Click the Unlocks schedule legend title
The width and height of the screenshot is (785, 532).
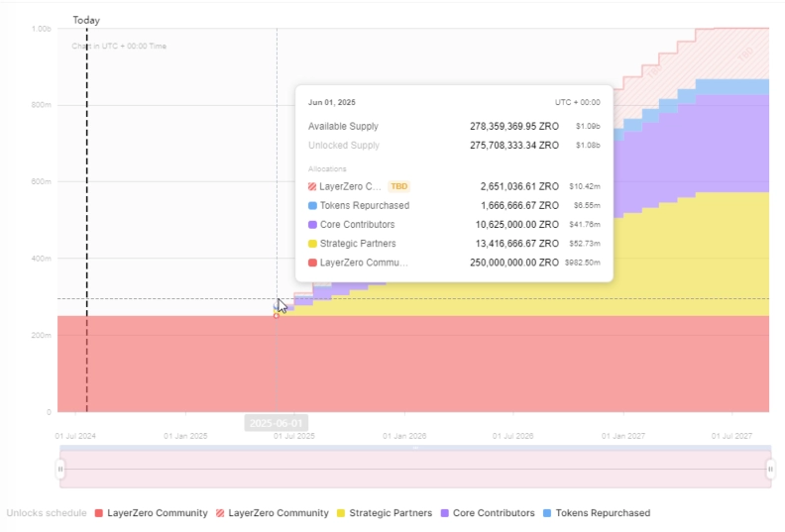[46, 513]
